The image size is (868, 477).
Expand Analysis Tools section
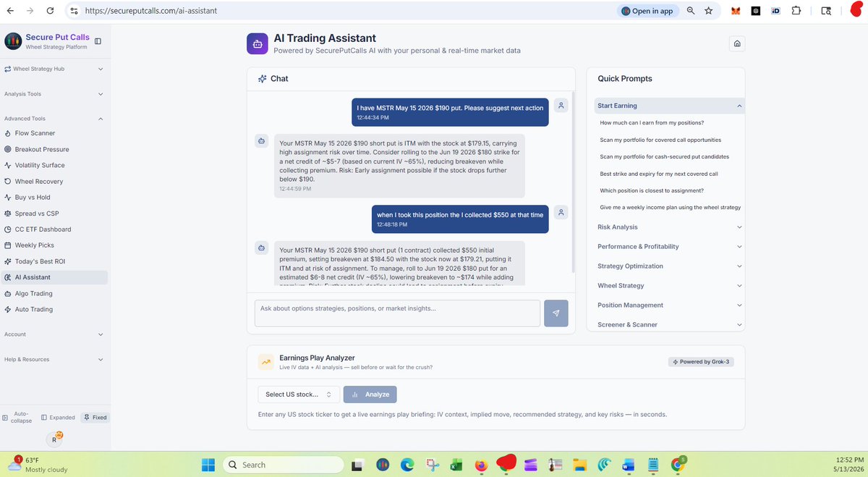click(54, 94)
